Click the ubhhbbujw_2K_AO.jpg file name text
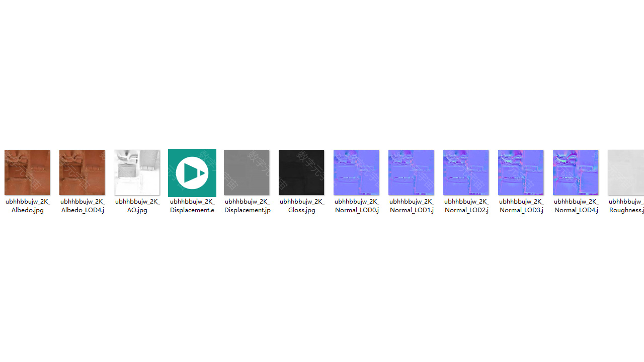The image size is (644, 362). pyautogui.click(x=137, y=206)
